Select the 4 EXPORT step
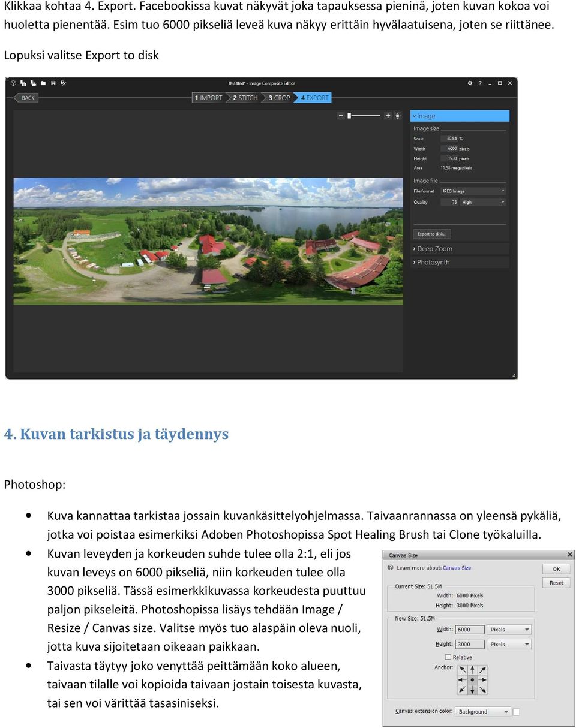This screenshot has height=728, width=576. click(314, 98)
